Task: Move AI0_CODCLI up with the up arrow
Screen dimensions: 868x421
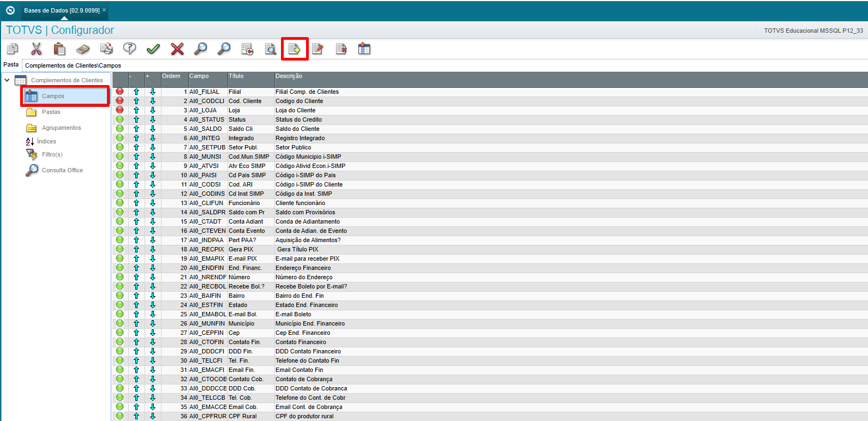Action: click(136, 101)
